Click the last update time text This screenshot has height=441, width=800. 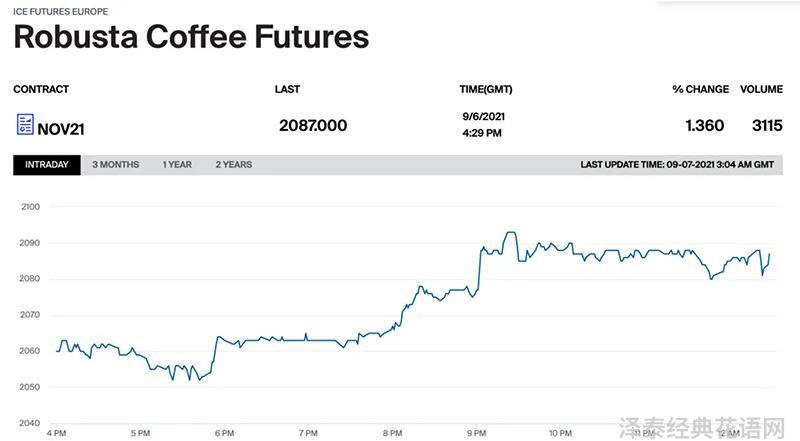[x=677, y=165]
